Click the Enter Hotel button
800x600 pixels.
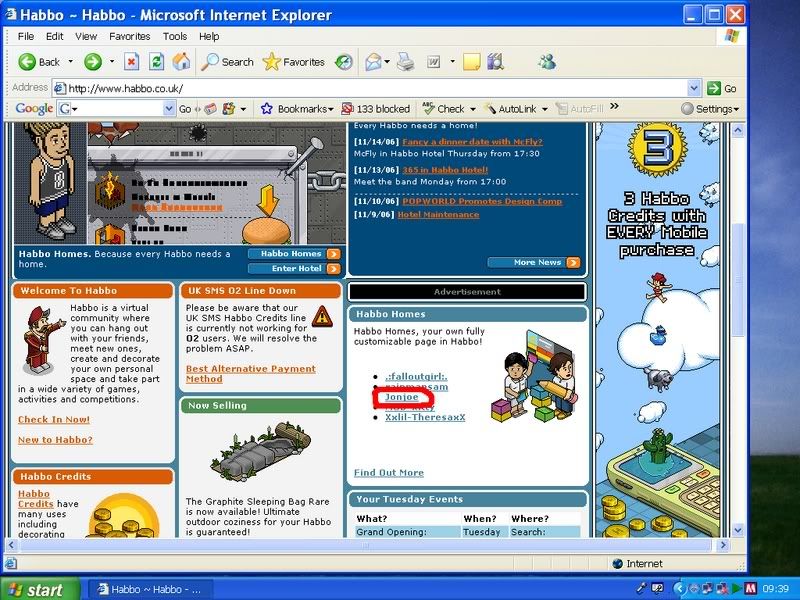294,268
